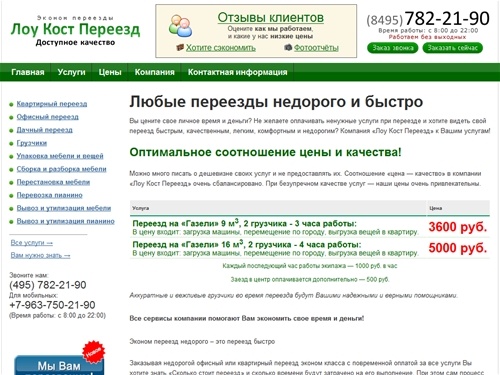The height and width of the screenshot is (375, 500).
Task: Click the 3600 руб. price
Action: tap(458, 227)
